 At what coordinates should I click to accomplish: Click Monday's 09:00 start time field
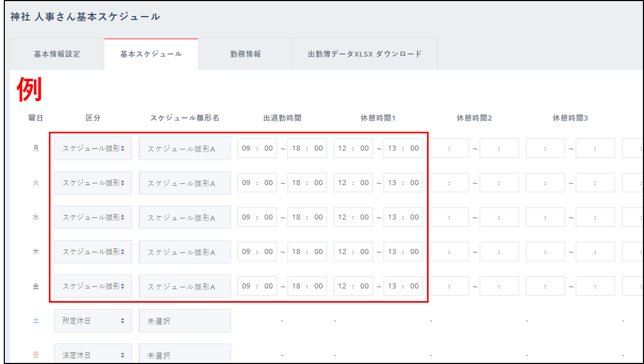click(257, 148)
